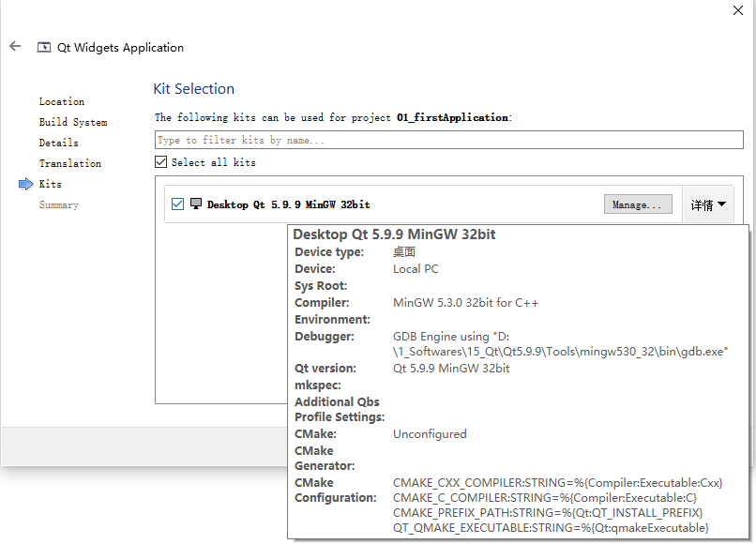Select the Translation wizard step
The width and height of the screenshot is (756, 544).
click(x=70, y=163)
